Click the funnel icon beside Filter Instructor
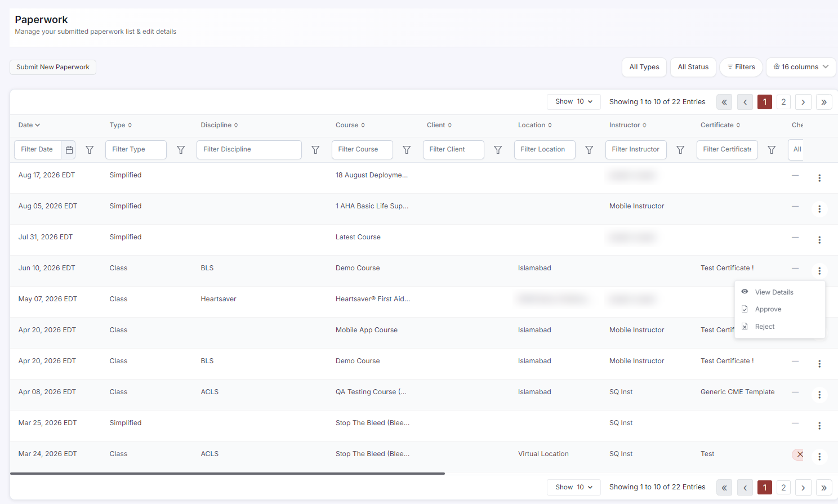 coord(680,150)
